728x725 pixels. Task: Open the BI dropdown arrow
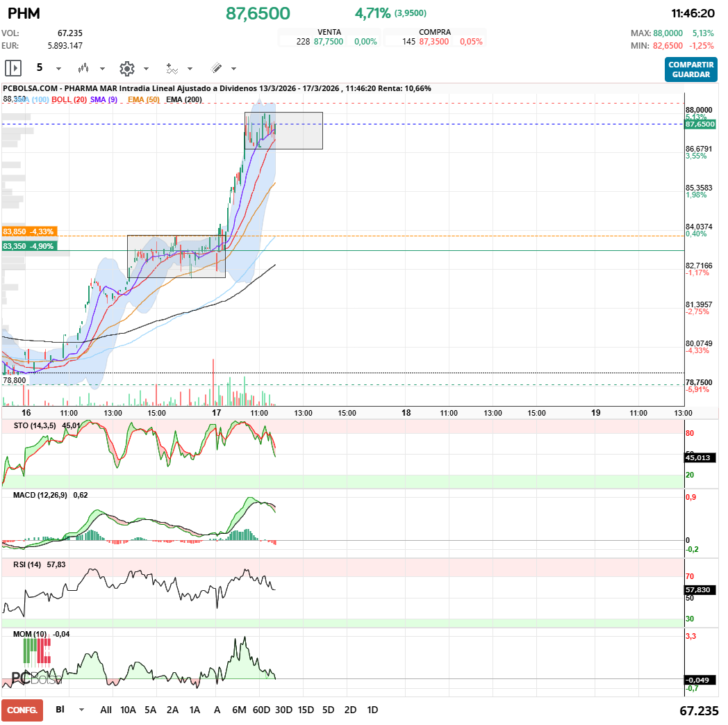(x=81, y=710)
